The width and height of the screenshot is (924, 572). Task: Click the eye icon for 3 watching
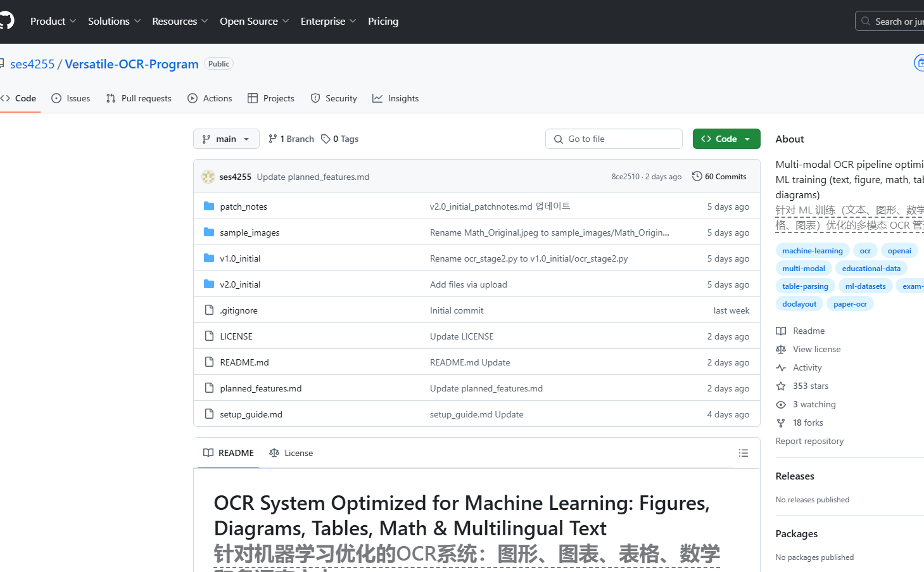[x=780, y=404]
